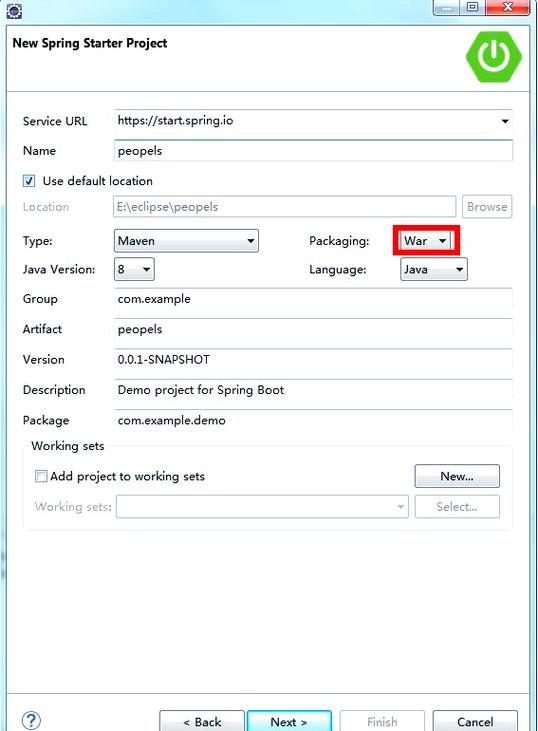Open the Type Maven dropdown
The image size is (538, 731).
point(186,241)
